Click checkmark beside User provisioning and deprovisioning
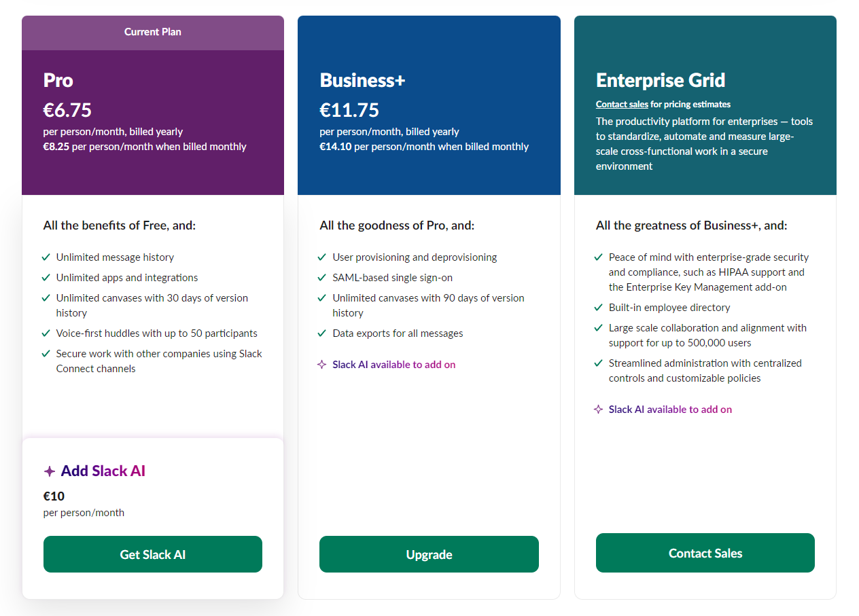This screenshot has width=859, height=616. [322, 257]
